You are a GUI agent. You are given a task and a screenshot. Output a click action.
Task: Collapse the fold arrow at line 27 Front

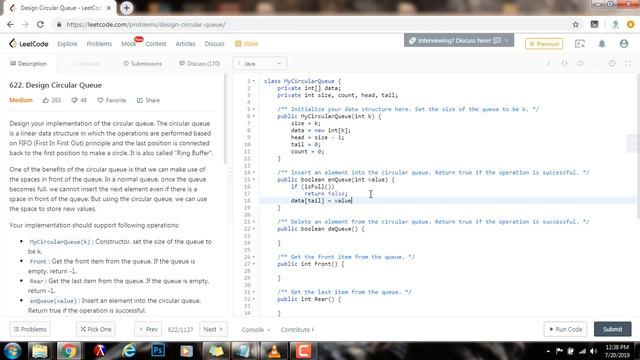(x=254, y=264)
